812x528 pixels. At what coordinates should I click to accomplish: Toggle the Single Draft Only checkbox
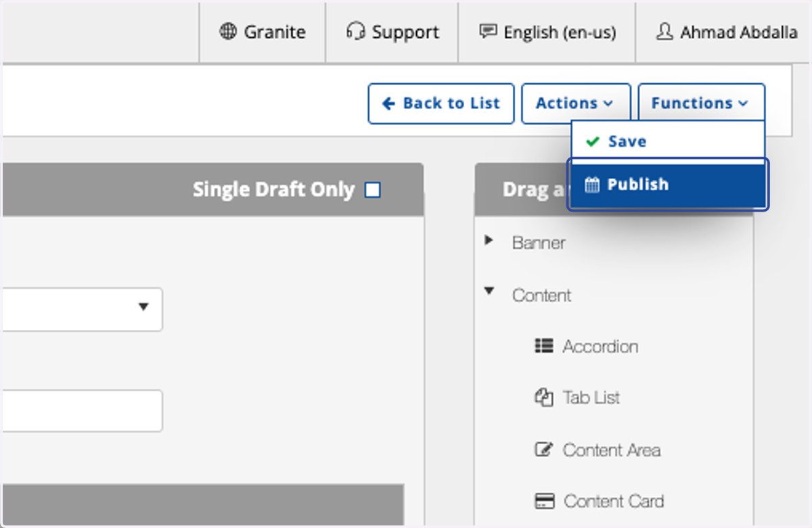[x=373, y=191]
